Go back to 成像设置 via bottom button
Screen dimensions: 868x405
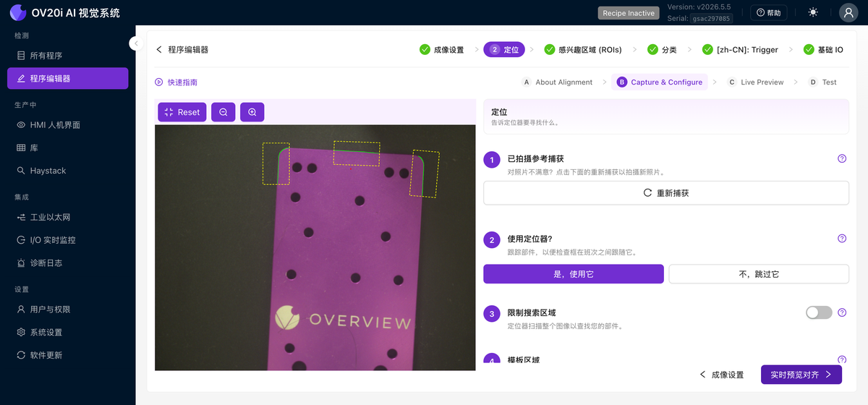722,375
